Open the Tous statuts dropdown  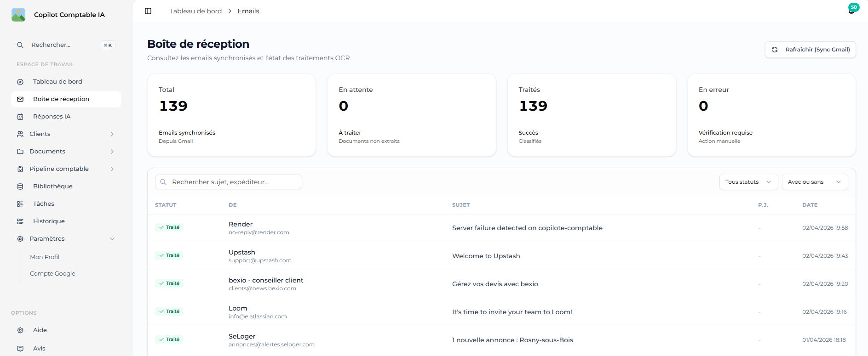tap(748, 182)
